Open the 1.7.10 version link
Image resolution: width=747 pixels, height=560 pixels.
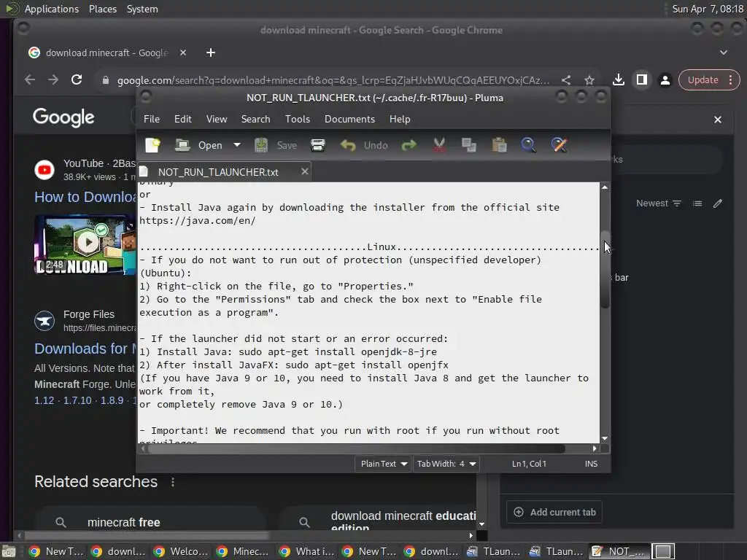click(77, 400)
